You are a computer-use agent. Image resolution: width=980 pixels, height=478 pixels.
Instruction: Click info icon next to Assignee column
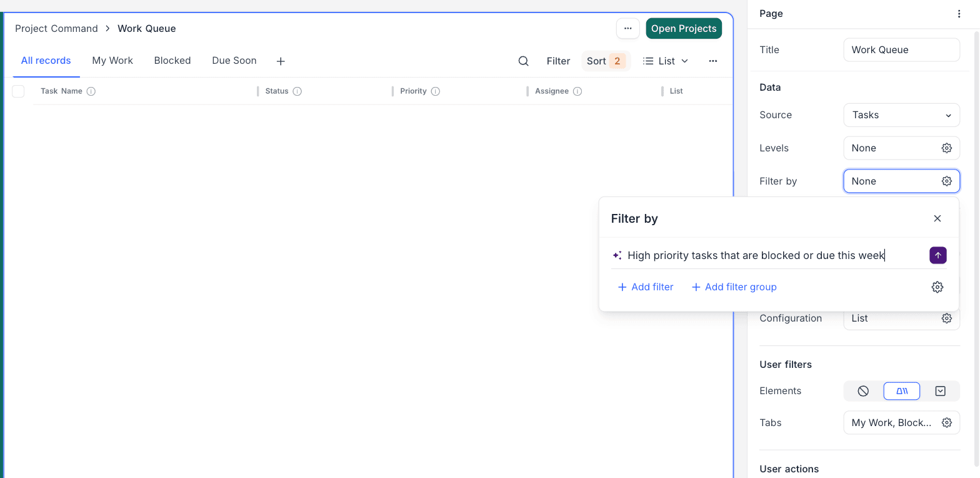click(x=577, y=91)
